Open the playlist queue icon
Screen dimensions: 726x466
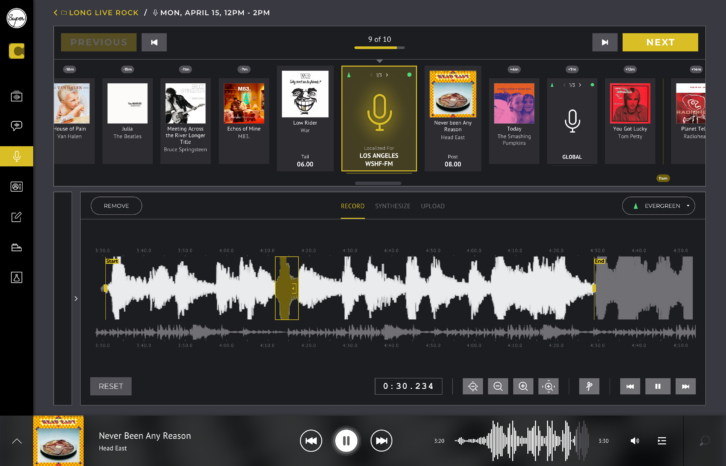[x=662, y=441]
